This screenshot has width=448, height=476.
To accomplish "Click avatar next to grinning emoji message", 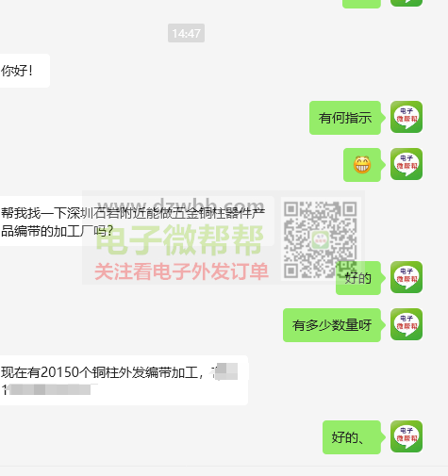I will [407, 164].
